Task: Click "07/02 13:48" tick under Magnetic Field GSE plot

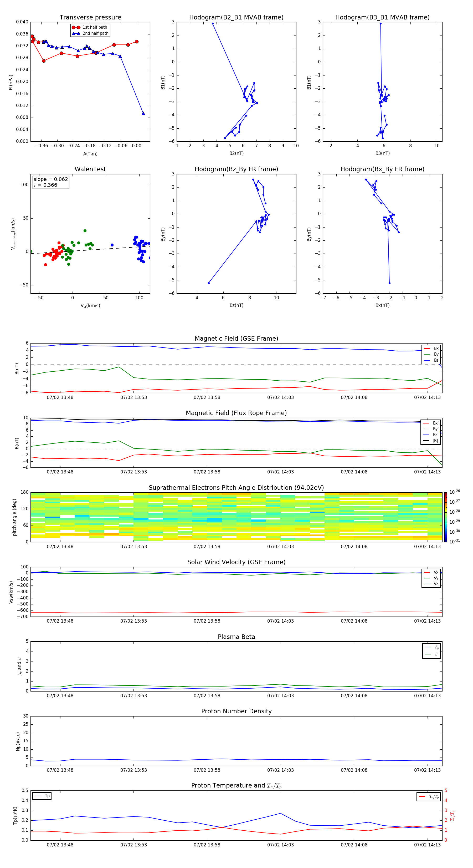Action: (60, 397)
